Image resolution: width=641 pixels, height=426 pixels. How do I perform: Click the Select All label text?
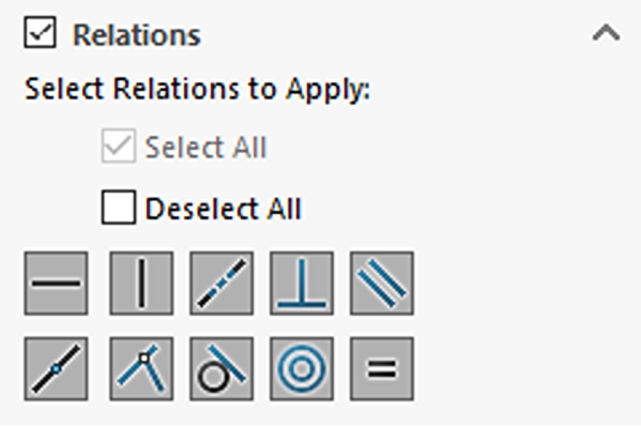(x=206, y=147)
